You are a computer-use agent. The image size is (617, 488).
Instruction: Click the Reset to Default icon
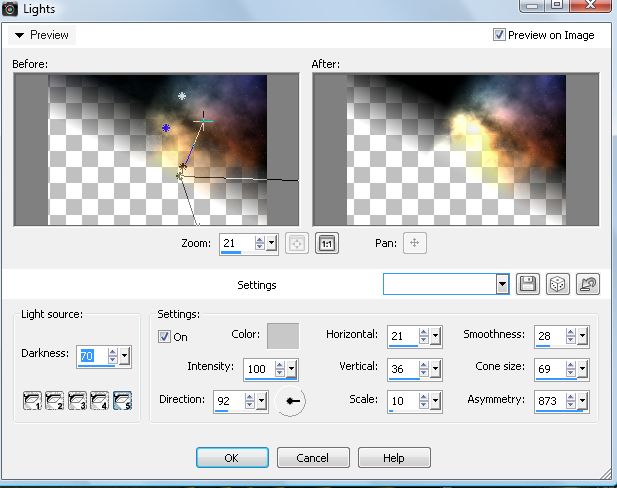tap(588, 285)
